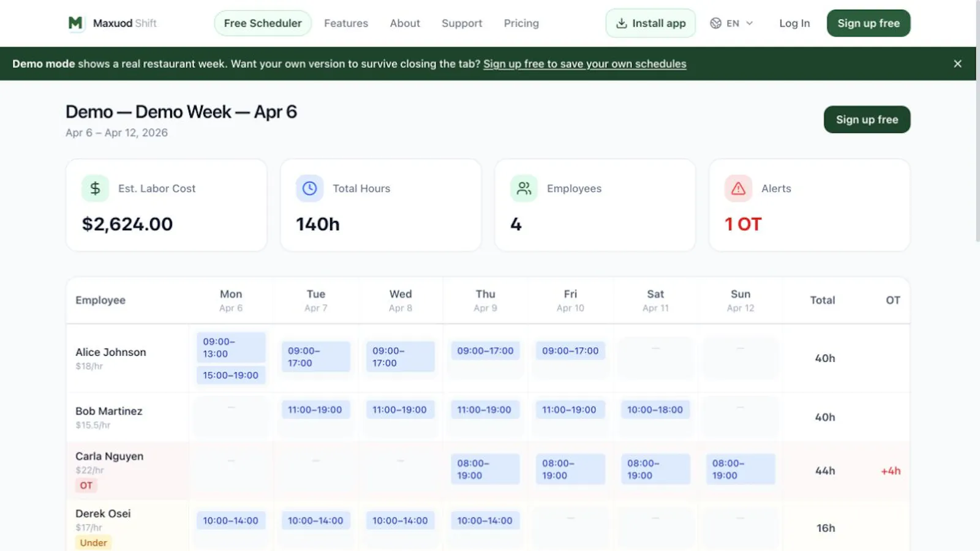Select Carla's Sunday 08:00–19:00 shift
Screen dimensions: 980x551
click(x=741, y=469)
